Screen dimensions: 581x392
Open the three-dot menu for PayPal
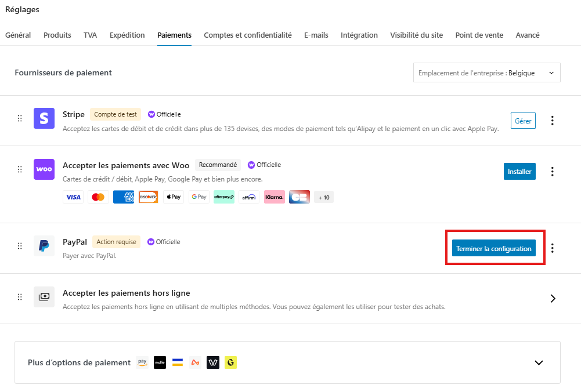(x=552, y=248)
